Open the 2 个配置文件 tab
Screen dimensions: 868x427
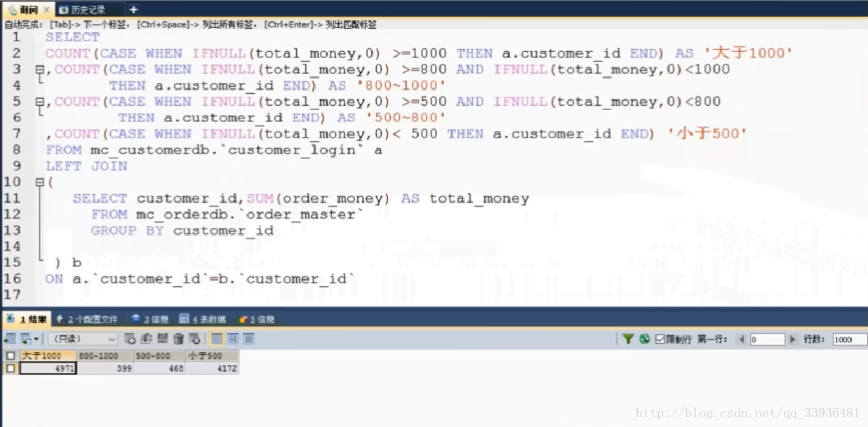[x=88, y=319]
